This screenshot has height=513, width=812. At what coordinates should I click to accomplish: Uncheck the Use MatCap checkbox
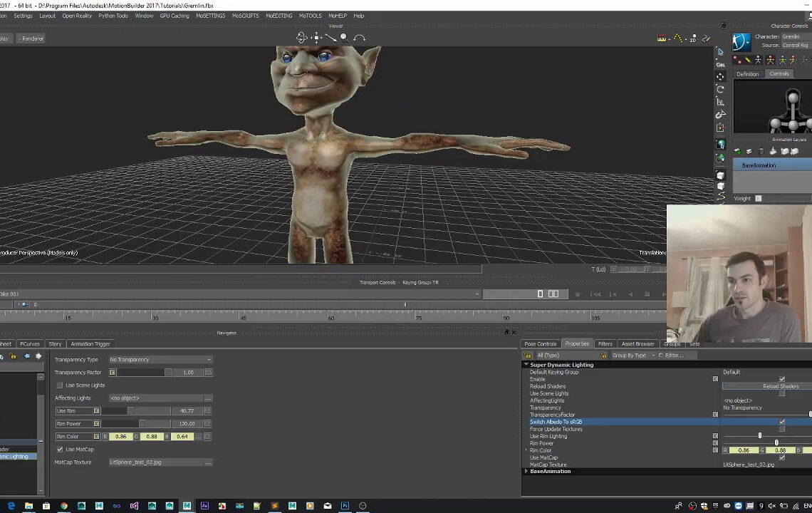tap(60, 449)
